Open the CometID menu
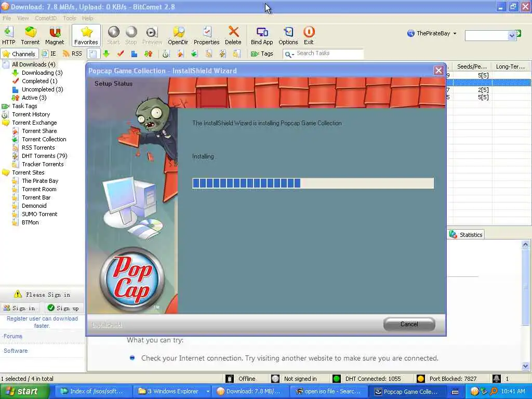 click(46, 18)
